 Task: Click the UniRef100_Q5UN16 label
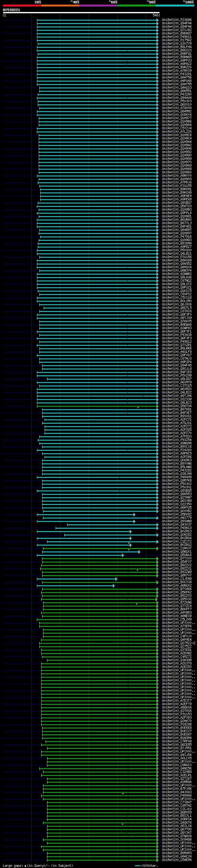pyautogui.click(x=177, y=555)
